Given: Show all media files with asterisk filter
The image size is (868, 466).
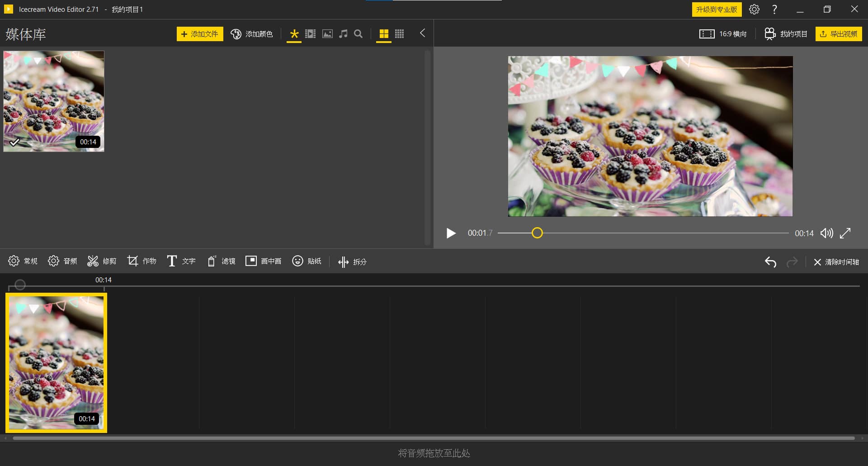Looking at the screenshot, I should (x=294, y=33).
